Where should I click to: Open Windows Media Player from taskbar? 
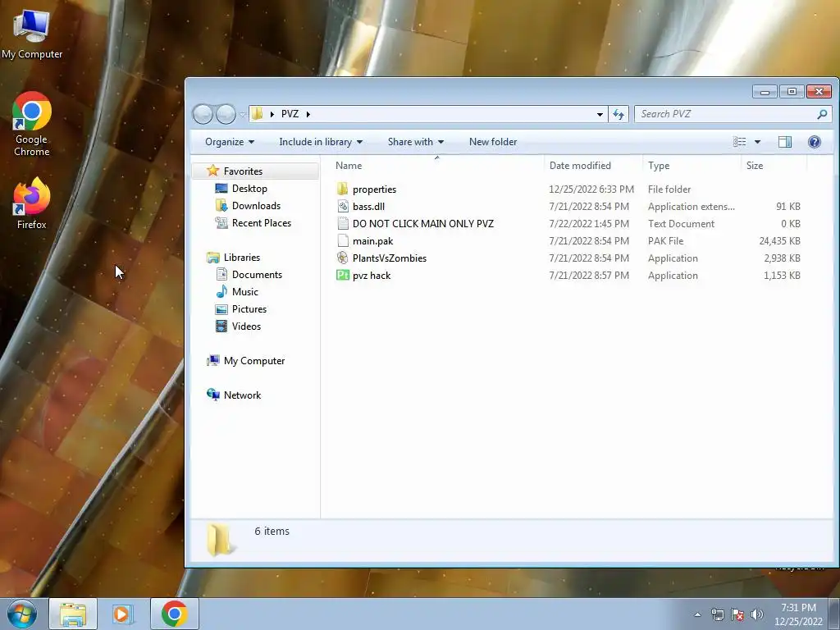tap(123, 614)
